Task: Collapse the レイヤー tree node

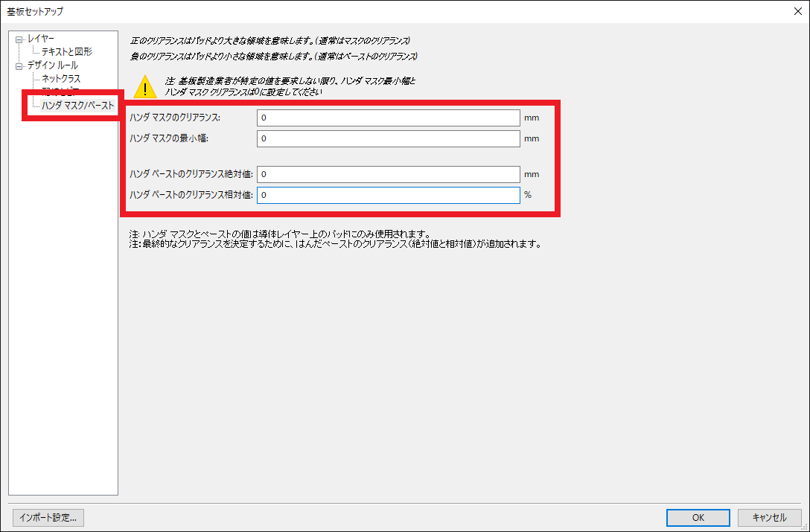Action: tap(19, 39)
